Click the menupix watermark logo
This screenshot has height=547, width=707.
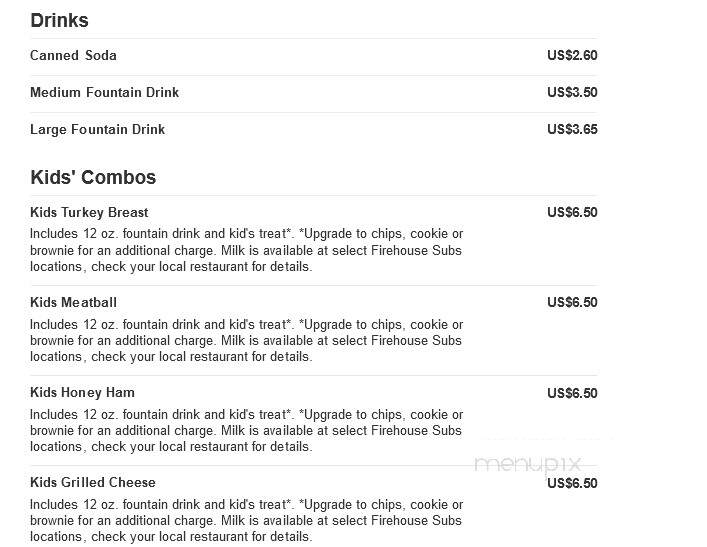528,464
